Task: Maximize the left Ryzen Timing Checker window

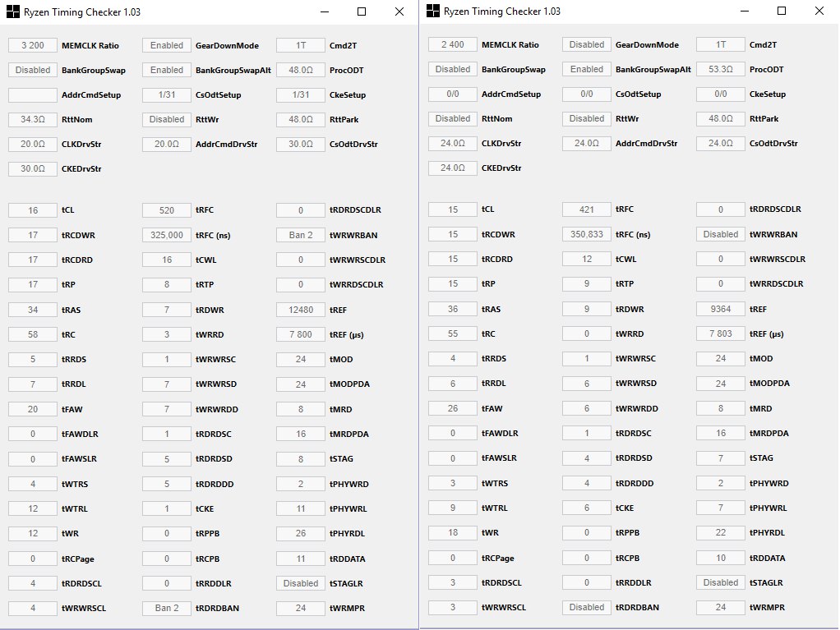Action: coord(362,11)
